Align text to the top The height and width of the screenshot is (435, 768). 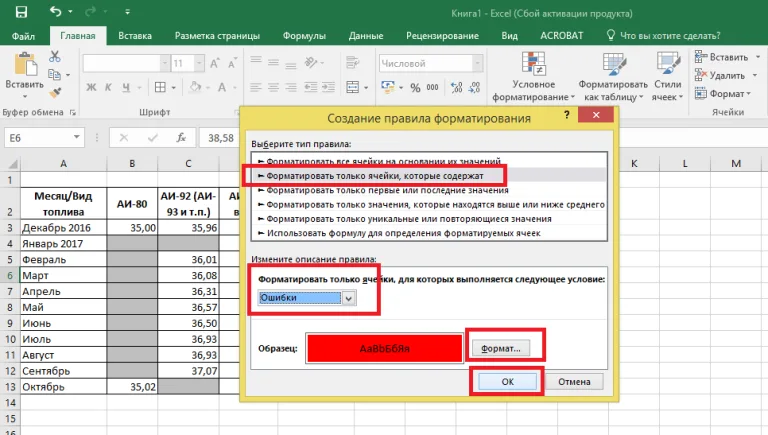(256, 61)
